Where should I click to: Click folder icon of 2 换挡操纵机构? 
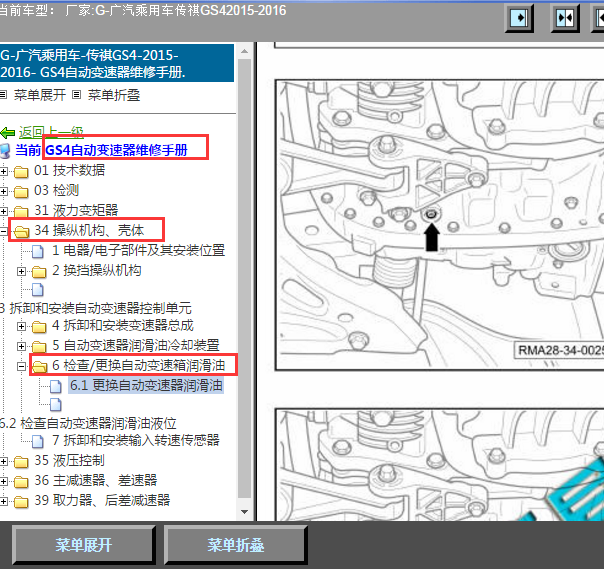39,272
